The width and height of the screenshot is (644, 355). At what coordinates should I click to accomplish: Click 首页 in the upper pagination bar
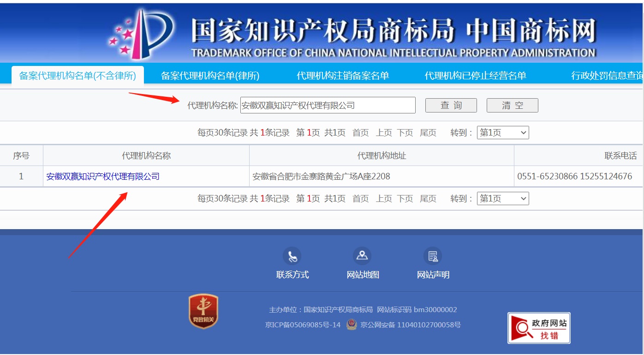pos(361,133)
